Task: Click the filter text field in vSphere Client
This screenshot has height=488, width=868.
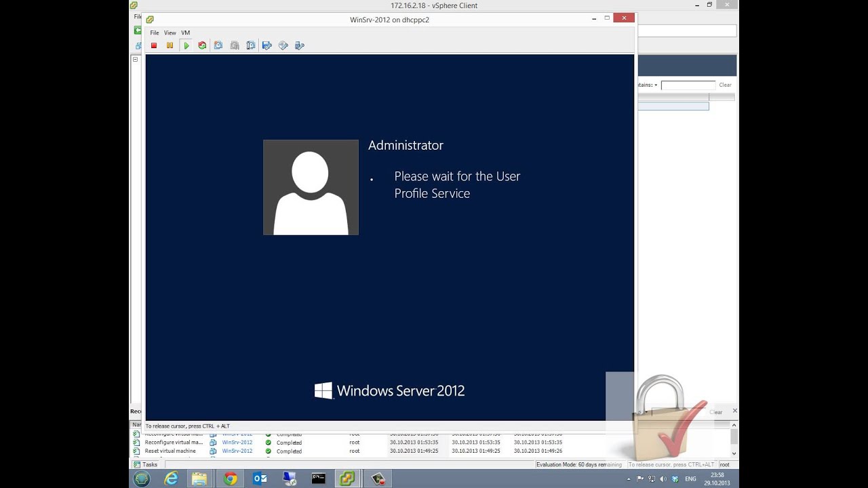Action: click(x=688, y=85)
